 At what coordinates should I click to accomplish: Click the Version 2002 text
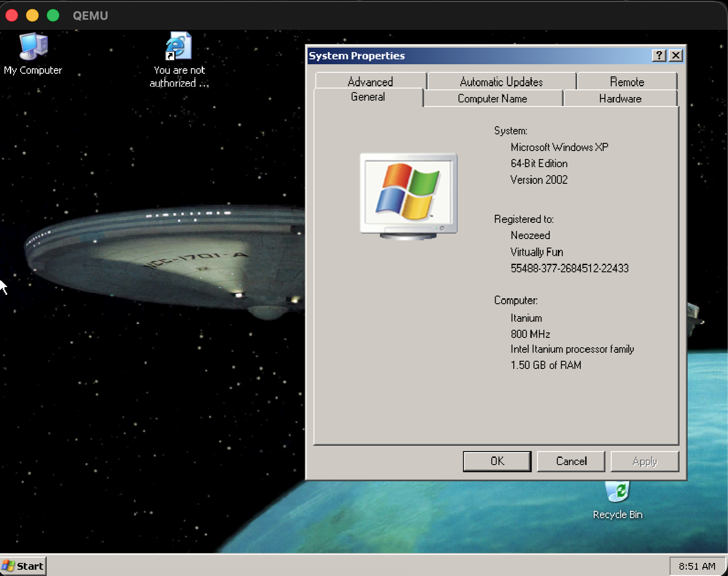[539, 180]
